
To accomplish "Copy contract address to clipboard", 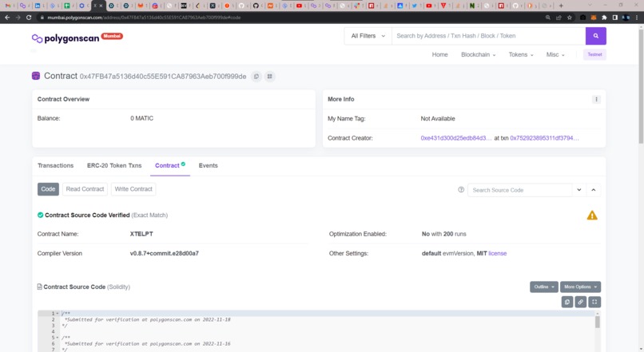I will (256, 77).
